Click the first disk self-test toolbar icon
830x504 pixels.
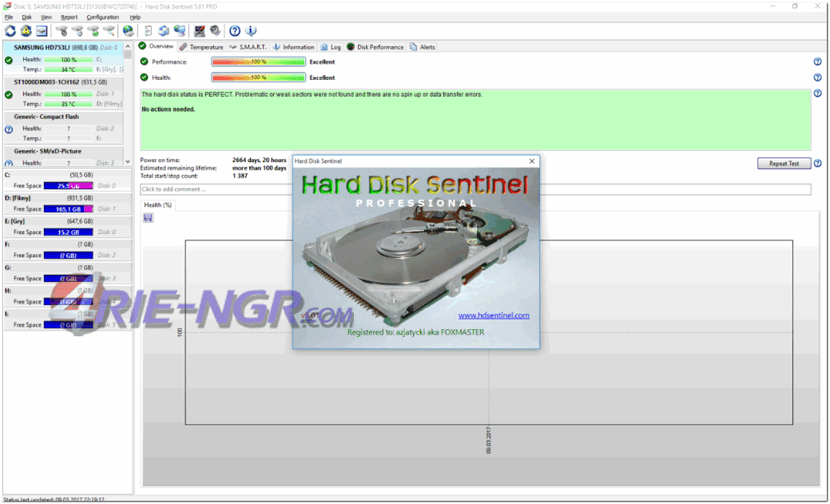pos(62,30)
